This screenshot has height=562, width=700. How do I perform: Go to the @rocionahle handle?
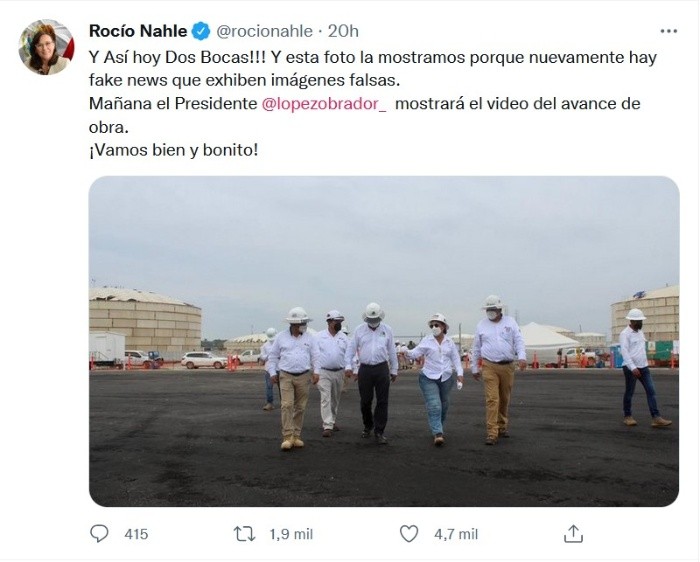click(x=263, y=31)
